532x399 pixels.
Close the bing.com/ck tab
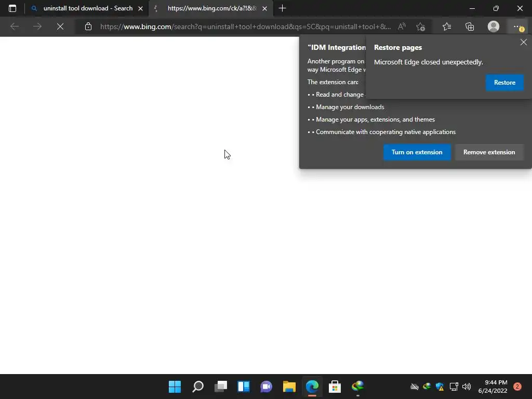point(264,8)
